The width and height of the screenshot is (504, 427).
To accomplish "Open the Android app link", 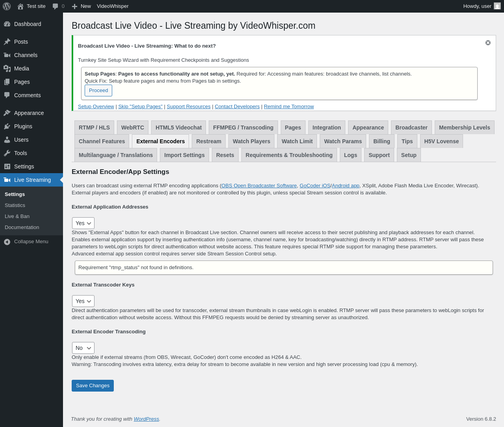I will click(345, 186).
